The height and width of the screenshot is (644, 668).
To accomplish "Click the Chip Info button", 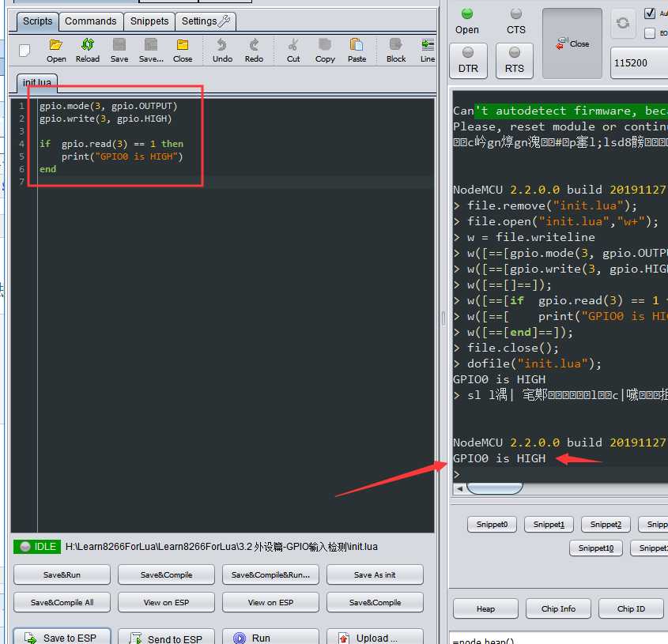I will tap(558, 608).
